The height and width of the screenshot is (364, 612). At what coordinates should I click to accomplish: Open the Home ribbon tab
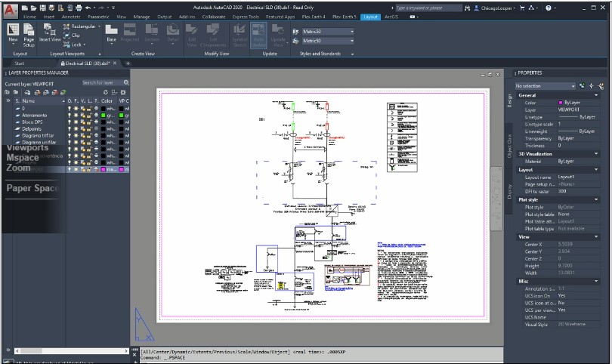tap(29, 17)
